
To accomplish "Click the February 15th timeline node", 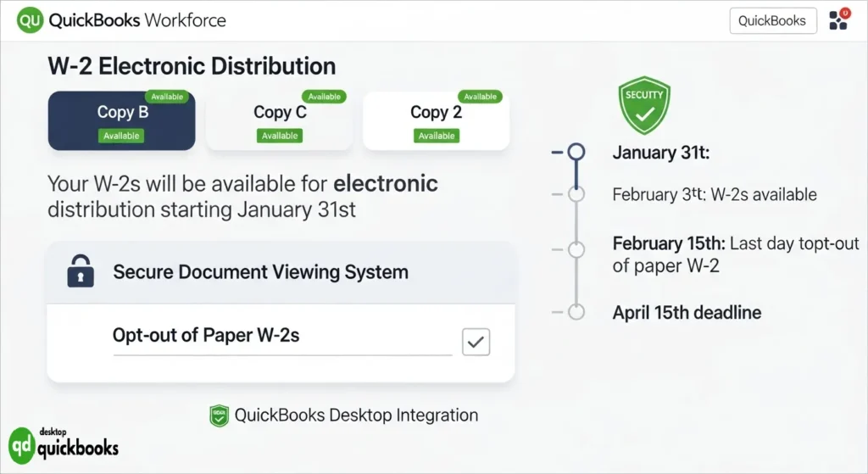I will [576, 250].
